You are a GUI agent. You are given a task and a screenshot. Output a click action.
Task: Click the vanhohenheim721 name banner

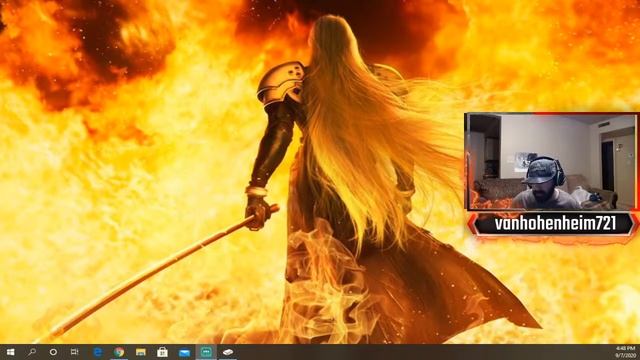[555, 224]
